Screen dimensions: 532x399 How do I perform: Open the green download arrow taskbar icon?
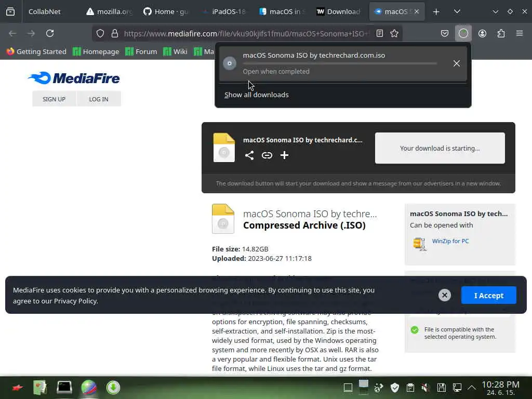113,388
